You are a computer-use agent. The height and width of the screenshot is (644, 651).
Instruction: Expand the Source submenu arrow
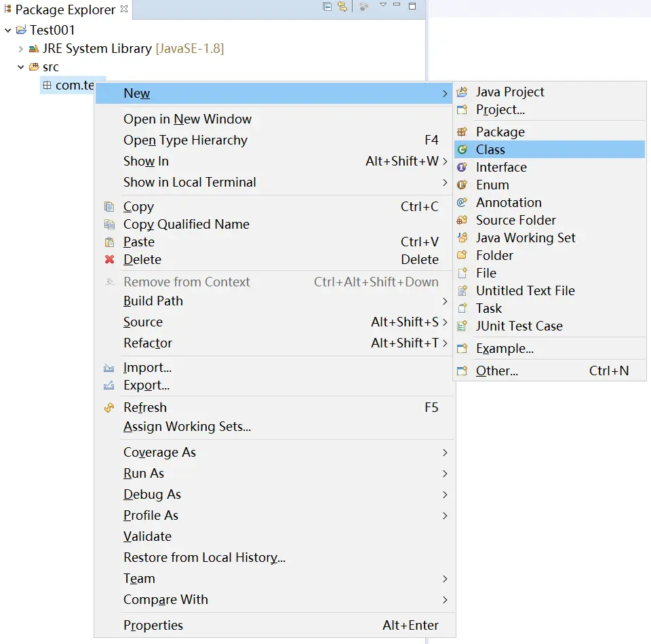coord(445,322)
